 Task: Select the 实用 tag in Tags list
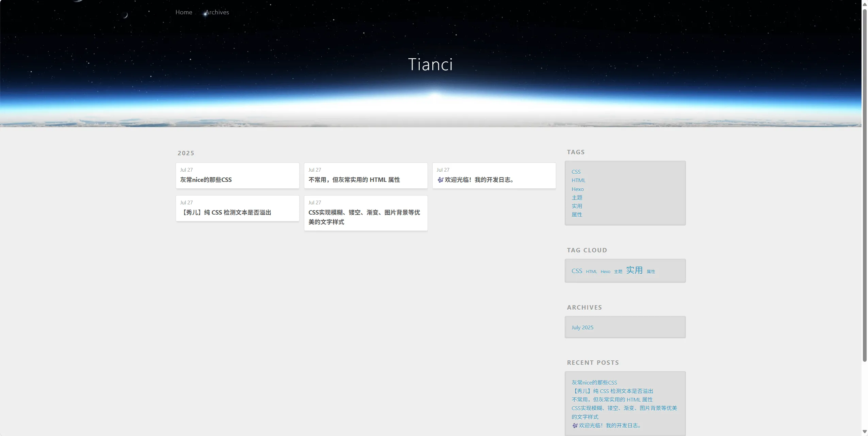point(577,206)
